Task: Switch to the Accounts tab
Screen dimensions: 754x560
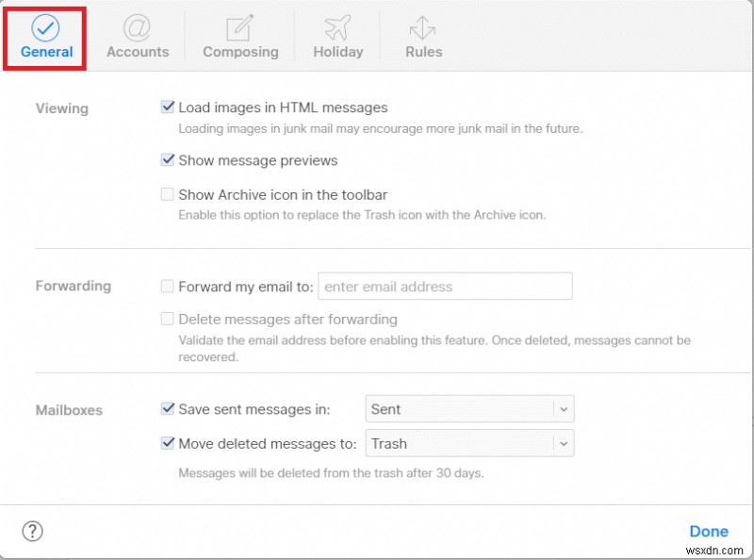Action: 138,38
